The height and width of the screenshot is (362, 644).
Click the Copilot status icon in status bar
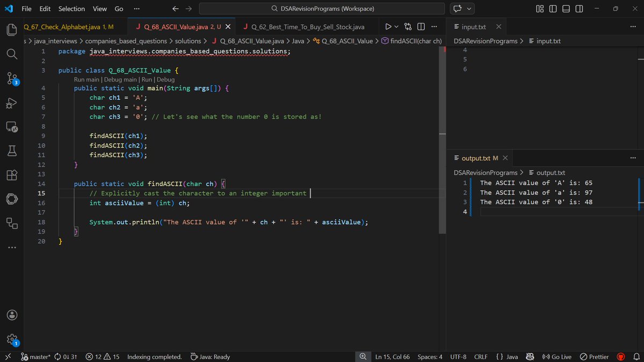pyautogui.click(x=530, y=357)
